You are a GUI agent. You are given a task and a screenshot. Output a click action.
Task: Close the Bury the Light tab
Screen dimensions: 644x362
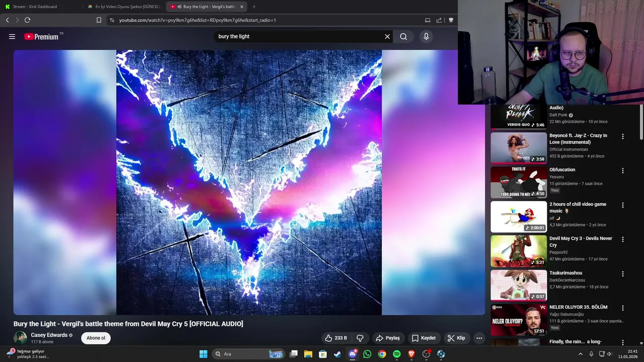(x=242, y=7)
